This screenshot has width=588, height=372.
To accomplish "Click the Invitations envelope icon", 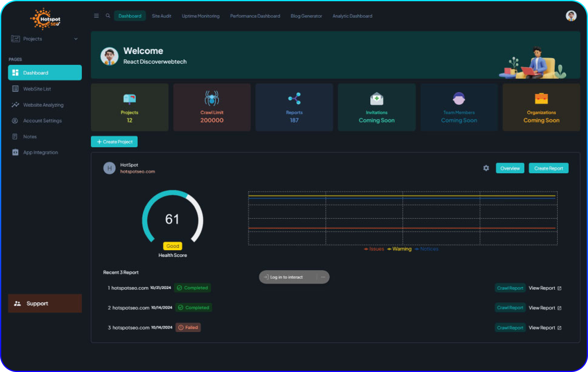I will pos(376,98).
